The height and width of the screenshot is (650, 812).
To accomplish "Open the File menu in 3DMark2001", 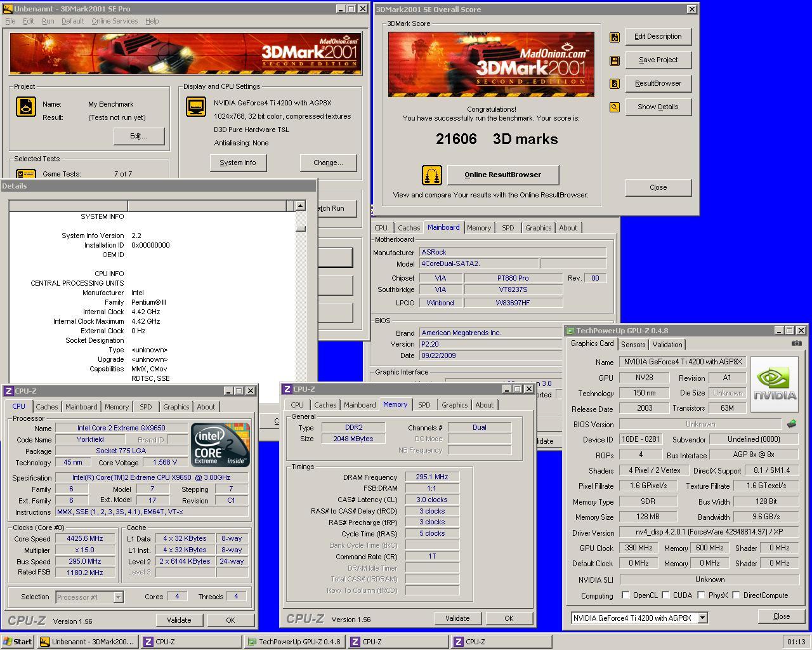I will click(x=10, y=21).
